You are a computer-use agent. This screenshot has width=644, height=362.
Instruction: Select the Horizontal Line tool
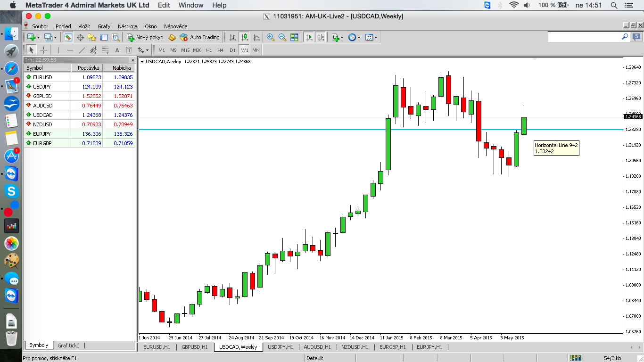click(70, 50)
